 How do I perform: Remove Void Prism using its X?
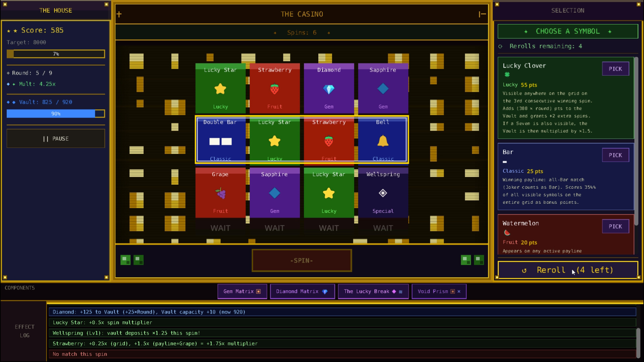coord(459,291)
